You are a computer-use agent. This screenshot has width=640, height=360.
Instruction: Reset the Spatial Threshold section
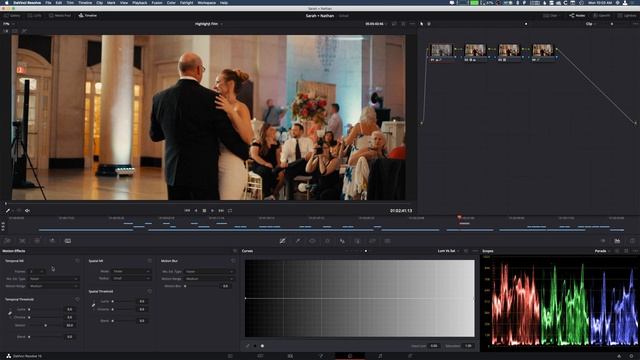point(149,291)
